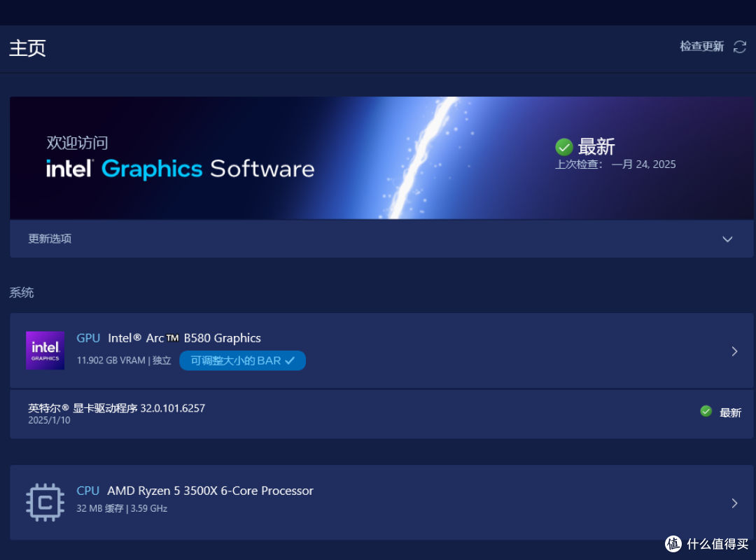
Task: Click the 主页 page title
Action: [27, 48]
